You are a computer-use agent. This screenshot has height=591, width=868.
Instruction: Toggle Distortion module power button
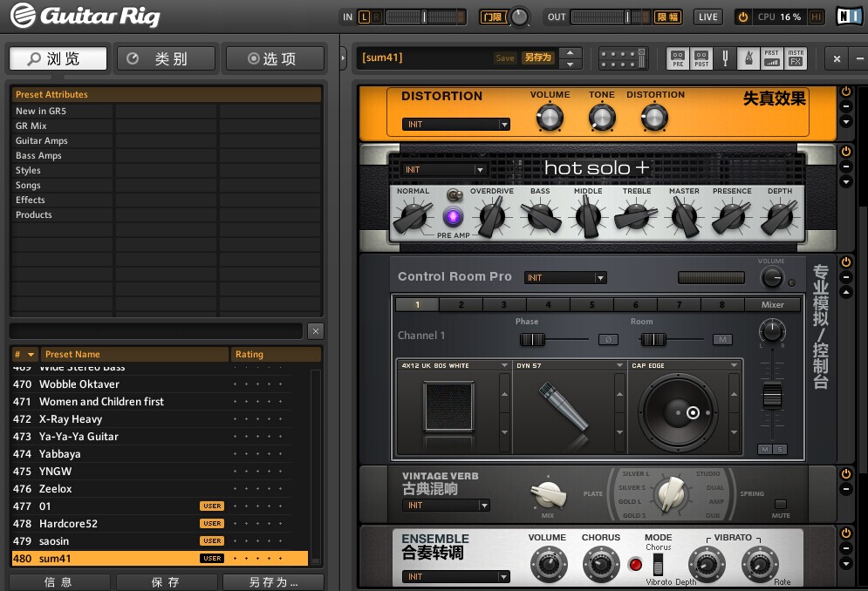click(846, 92)
